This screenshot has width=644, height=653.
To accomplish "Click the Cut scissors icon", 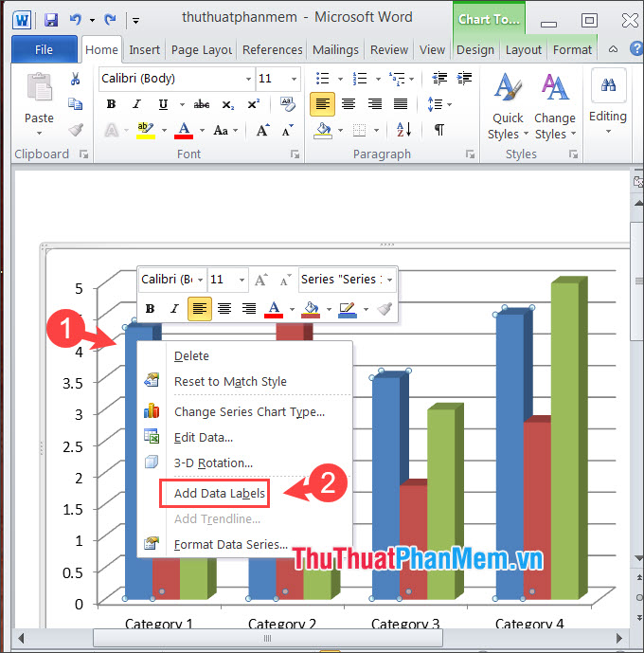I will point(76,80).
